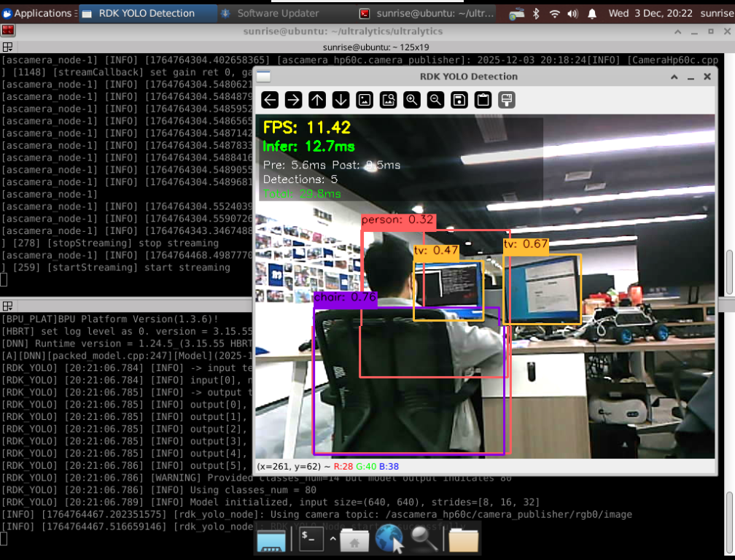This screenshot has width=735, height=560.
Task: Open the bottom terminal pane layout menu icon
Action: (7, 306)
